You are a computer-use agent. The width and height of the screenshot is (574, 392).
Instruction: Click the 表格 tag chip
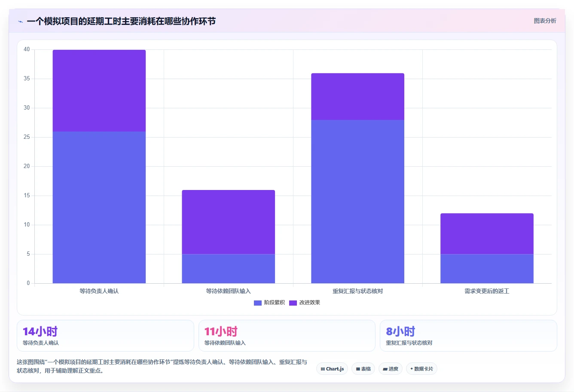coord(363,369)
